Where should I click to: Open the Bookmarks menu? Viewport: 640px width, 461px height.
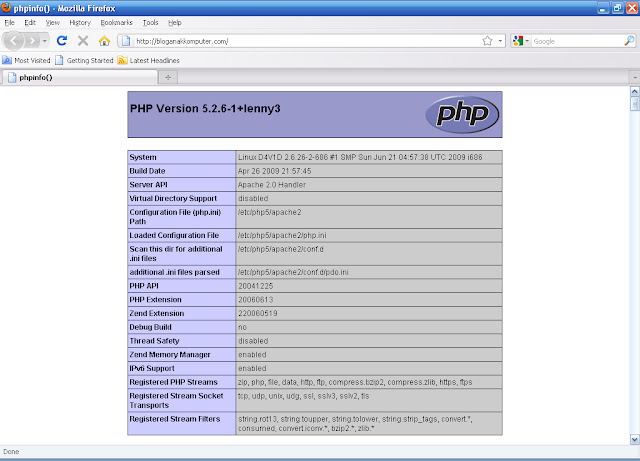tap(116, 23)
